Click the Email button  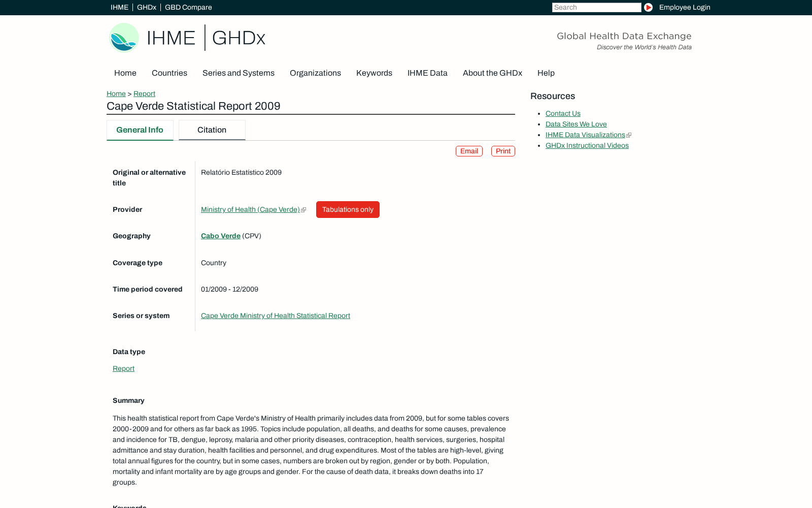click(x=469, y=151)
